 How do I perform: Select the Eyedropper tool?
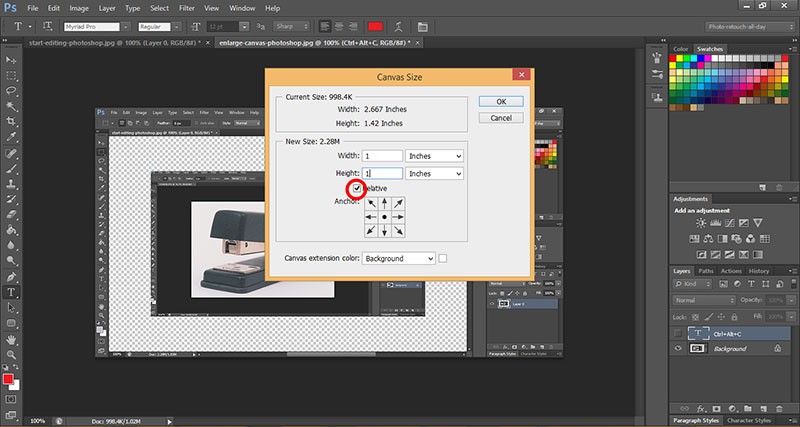[x=11, y=137]
